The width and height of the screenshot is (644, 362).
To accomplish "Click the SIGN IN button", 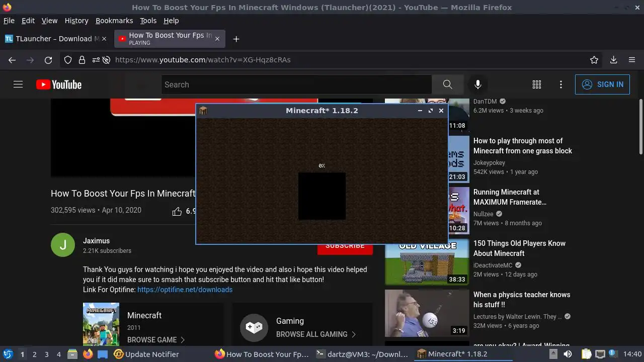I will click(x=602, y=84).
